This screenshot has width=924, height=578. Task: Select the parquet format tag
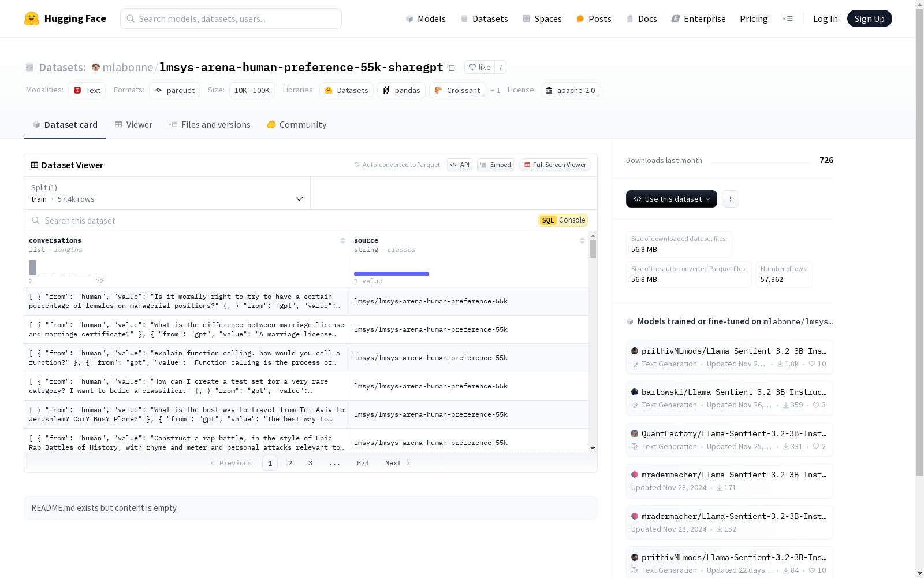pos(174,90)
